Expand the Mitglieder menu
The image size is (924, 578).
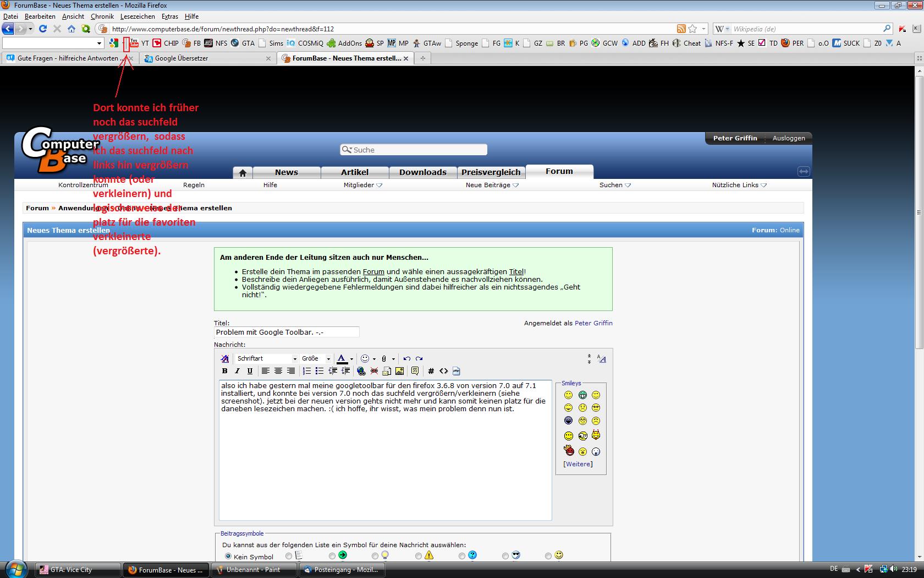coord(363,185)
